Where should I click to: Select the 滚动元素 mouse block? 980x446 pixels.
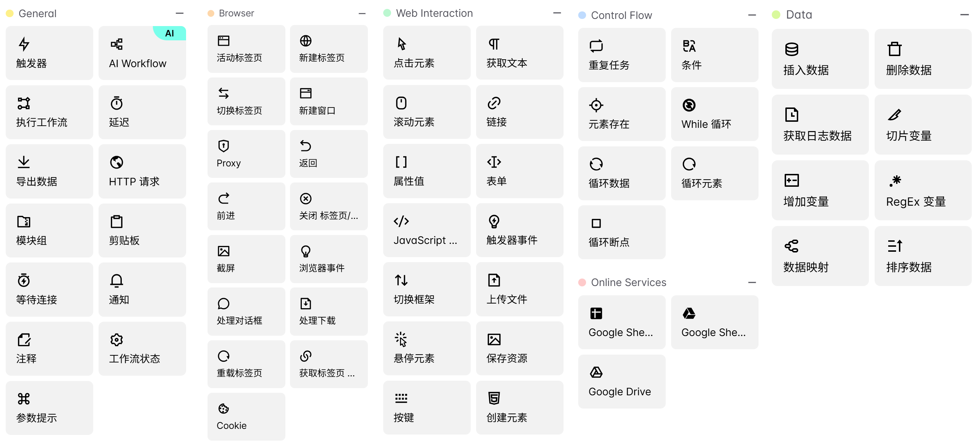pyautogui.click(x=426, y=112)
